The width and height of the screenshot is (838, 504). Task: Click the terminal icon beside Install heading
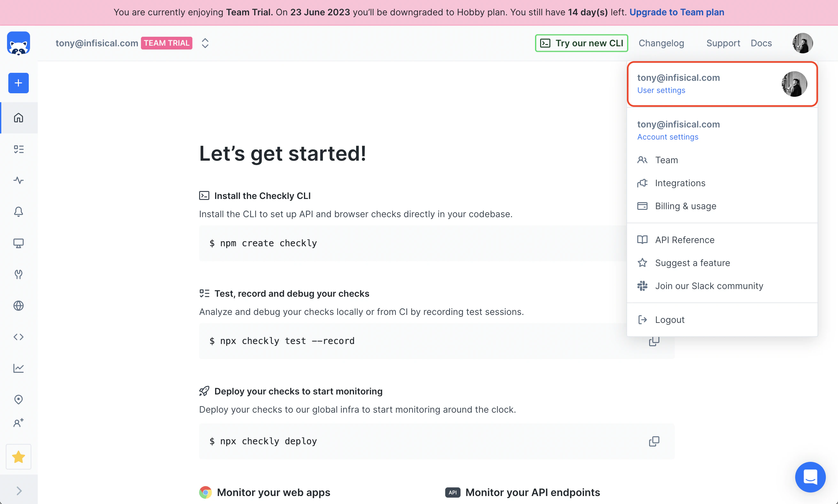tap(204, 195)
